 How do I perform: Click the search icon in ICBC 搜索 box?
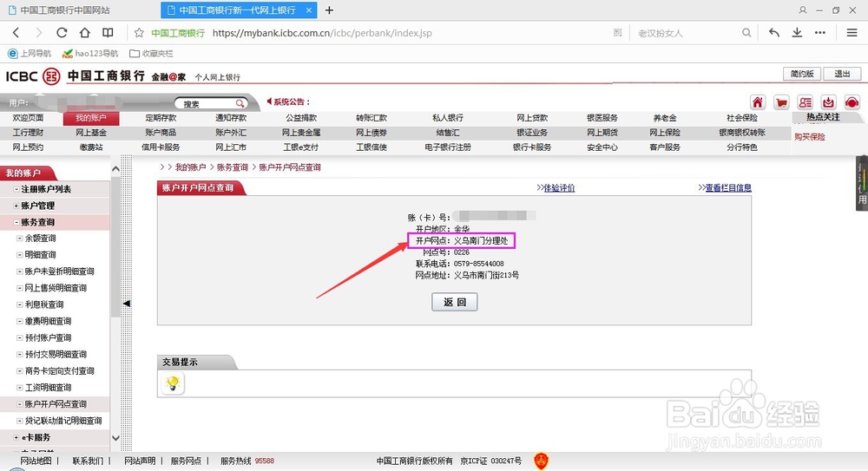tap(240, 103)
